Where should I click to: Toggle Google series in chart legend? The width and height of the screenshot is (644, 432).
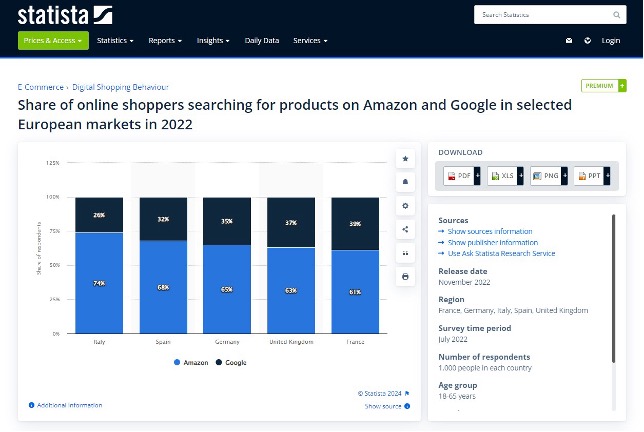pyautogui.click(x=232, y=361)
